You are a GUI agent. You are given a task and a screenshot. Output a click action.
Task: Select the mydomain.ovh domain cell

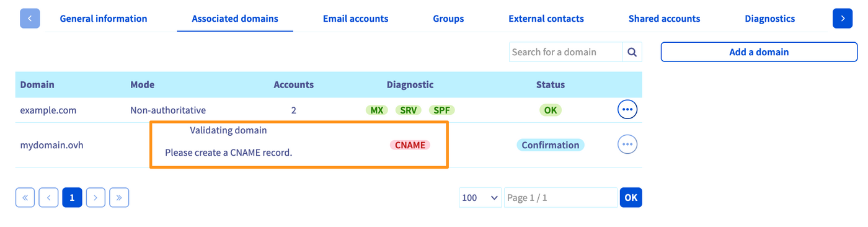[51, 145]
